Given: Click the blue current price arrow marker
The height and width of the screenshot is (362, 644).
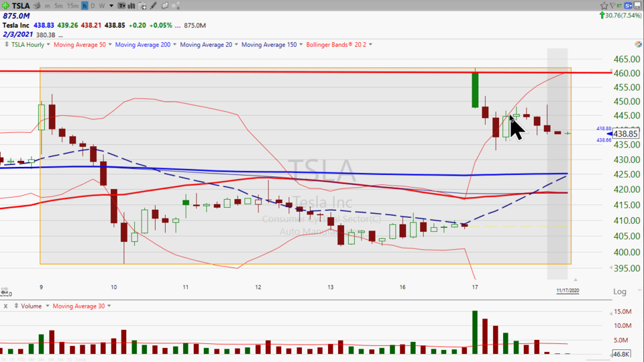Looking at the screenshot, I should 610,134.
